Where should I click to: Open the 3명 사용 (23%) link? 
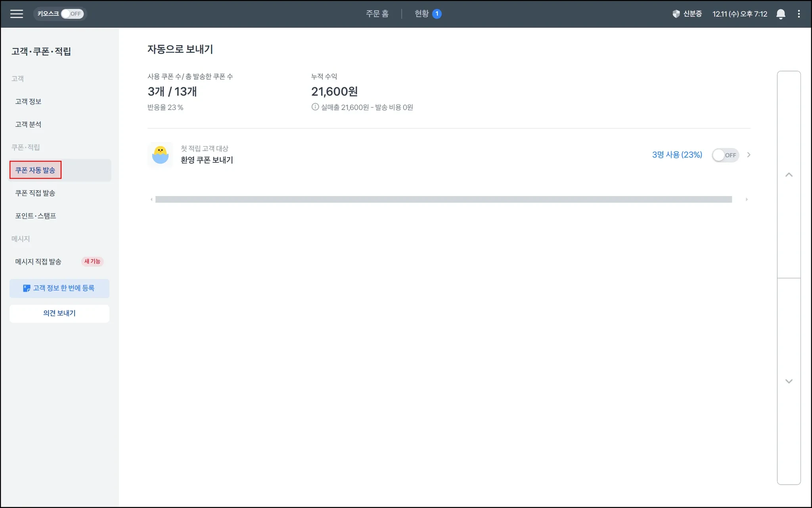pos(677,155)
